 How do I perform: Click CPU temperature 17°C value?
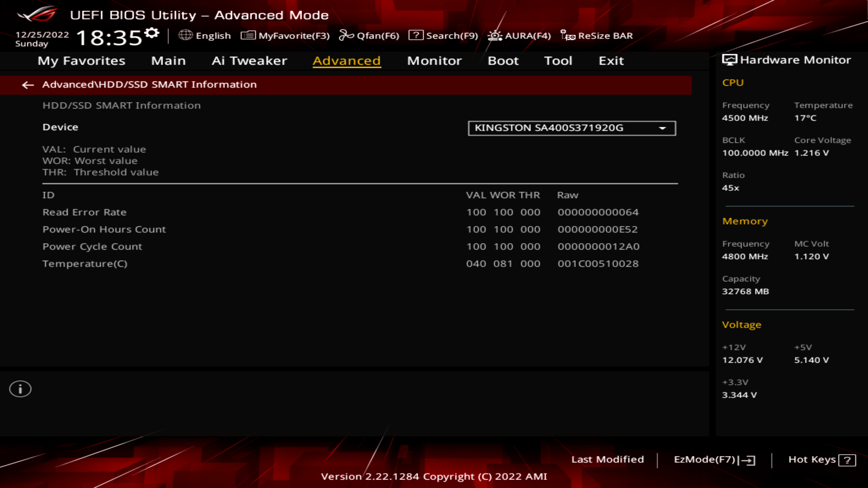point(805,118)
